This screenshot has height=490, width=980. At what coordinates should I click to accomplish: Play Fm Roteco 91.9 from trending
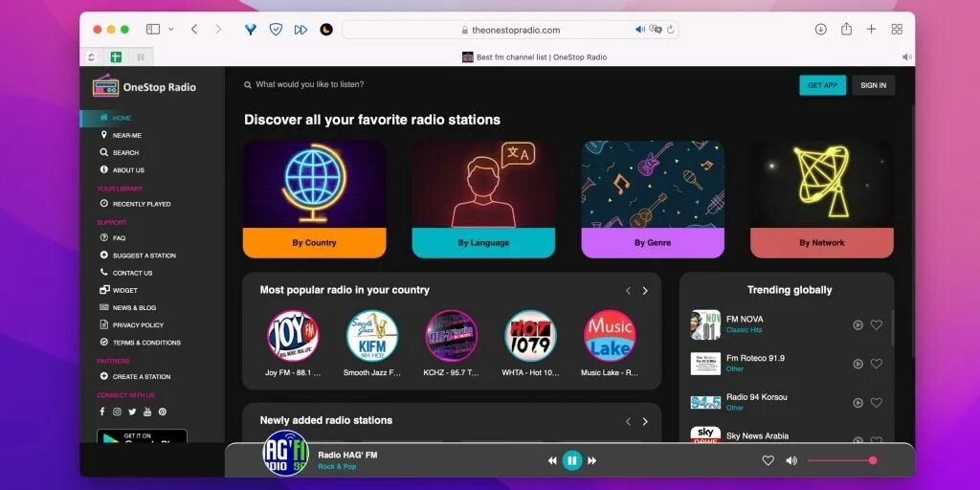[858, 364]
